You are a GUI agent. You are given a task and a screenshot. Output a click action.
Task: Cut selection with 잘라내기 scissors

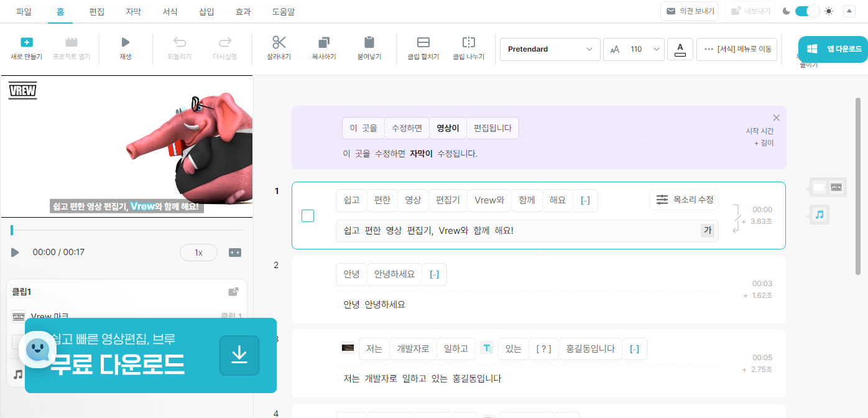pyautogui.click(x=279, y=49)
